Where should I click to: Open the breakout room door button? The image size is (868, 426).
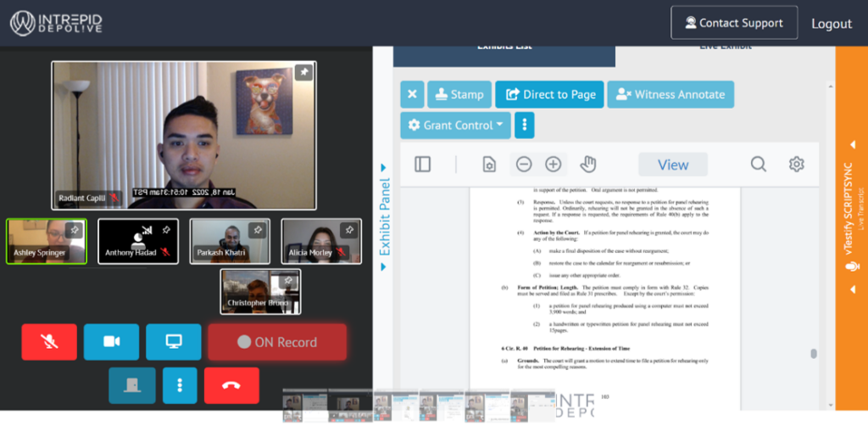pos(131,385)
